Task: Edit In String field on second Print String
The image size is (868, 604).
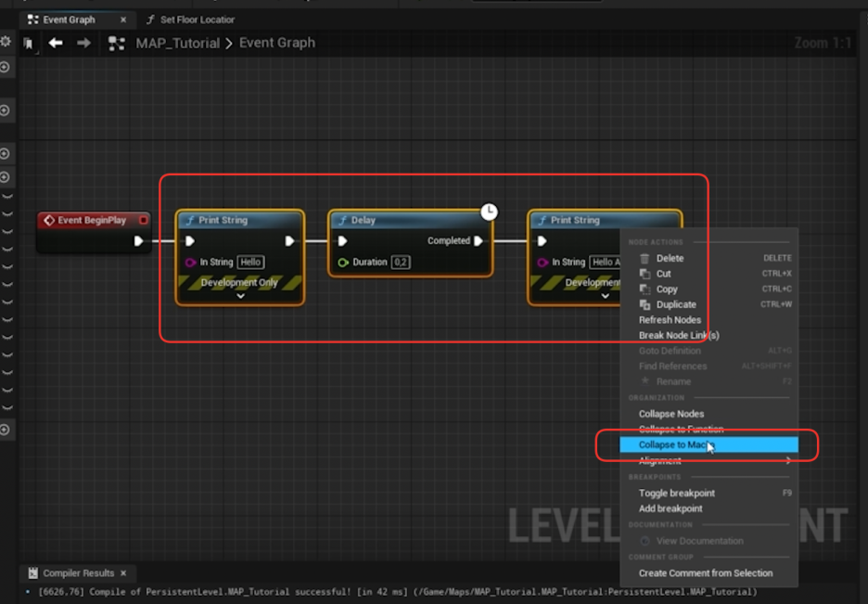Action: click(605, 263)
